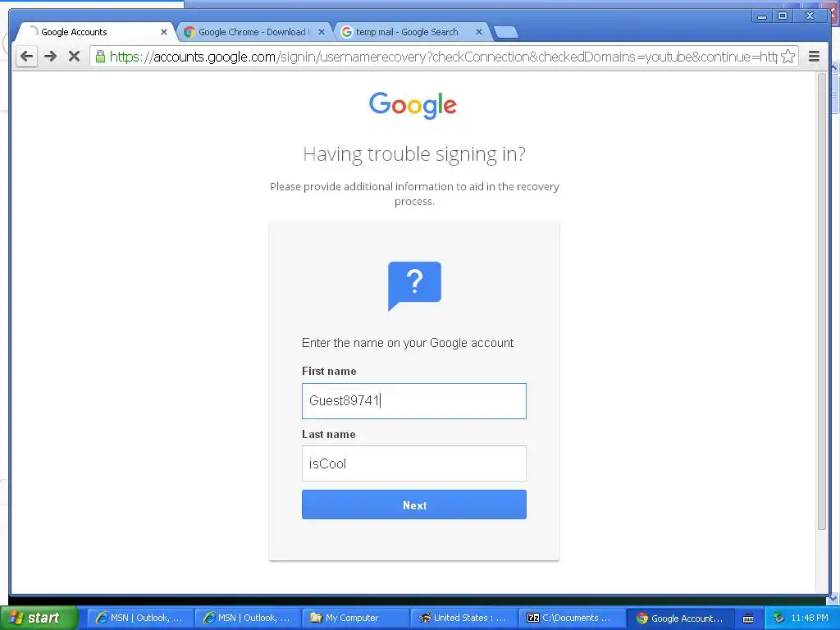Click the Last name input field
Screen dimensions: 840x630
click(x=414, y=463)
